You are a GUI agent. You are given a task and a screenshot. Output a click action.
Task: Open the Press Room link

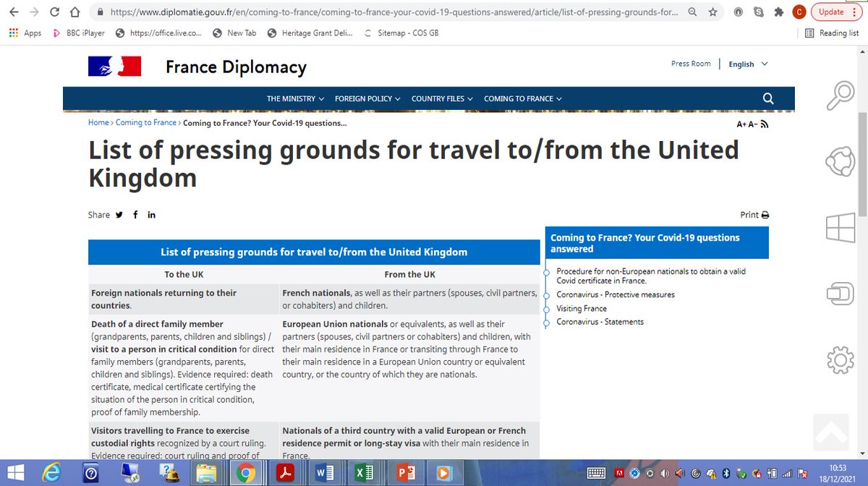tap(691, 64)
